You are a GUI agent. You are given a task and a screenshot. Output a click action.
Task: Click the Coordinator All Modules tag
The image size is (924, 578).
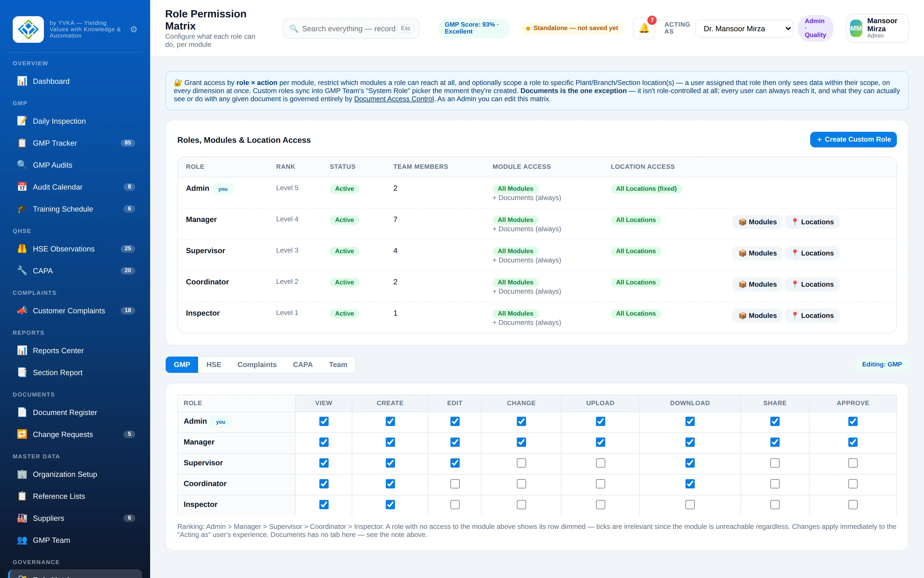(515, 283)
